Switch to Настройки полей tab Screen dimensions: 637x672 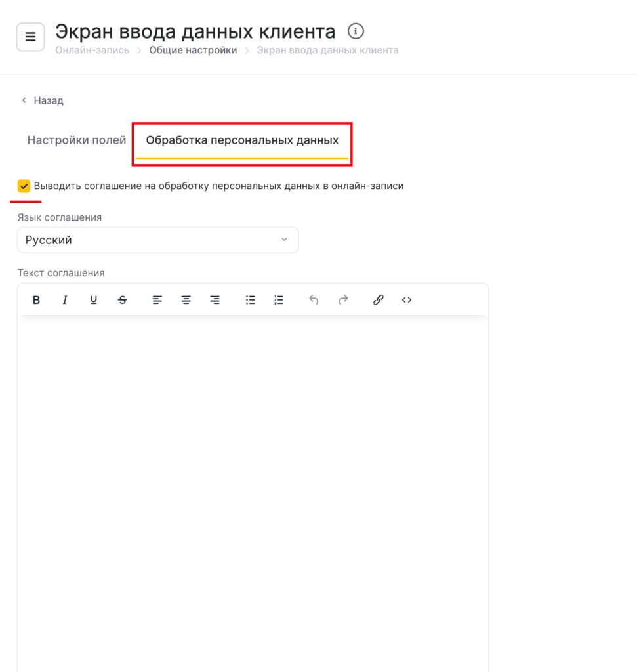point(77,140)
